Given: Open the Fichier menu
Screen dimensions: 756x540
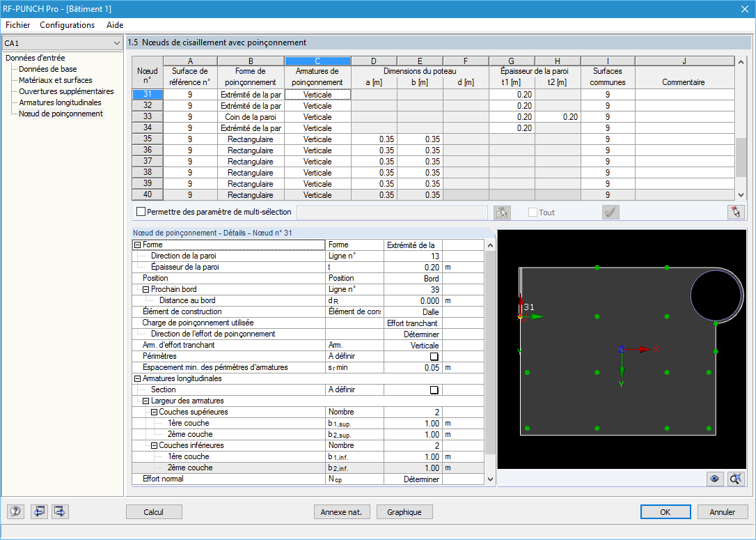Looking at the screenshot, I should point(18,25).
